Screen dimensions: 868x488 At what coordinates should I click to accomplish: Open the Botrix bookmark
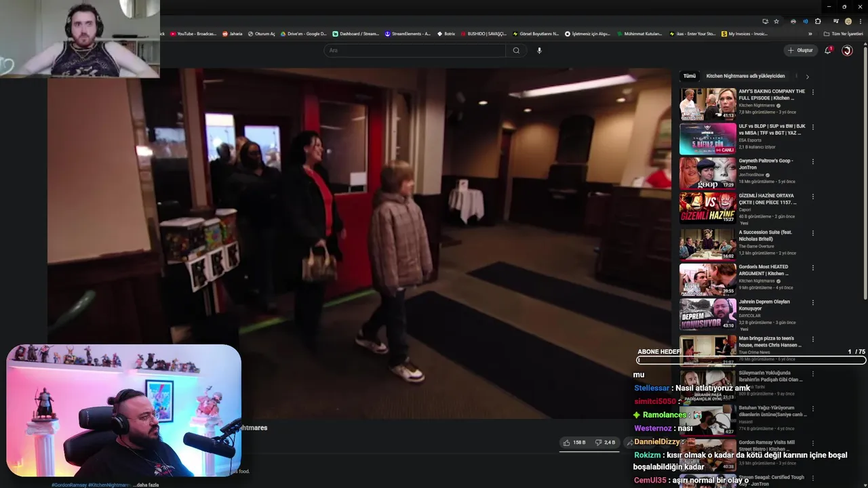[x=446, y=33]
